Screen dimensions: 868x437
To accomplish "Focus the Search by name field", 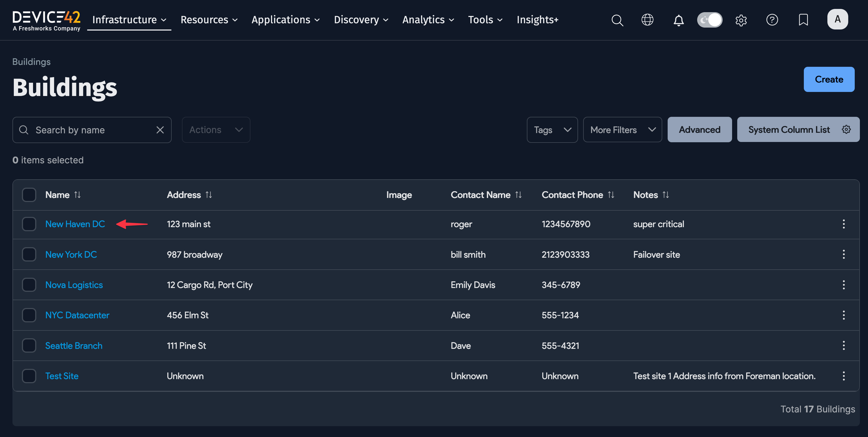I will (91, 130).
